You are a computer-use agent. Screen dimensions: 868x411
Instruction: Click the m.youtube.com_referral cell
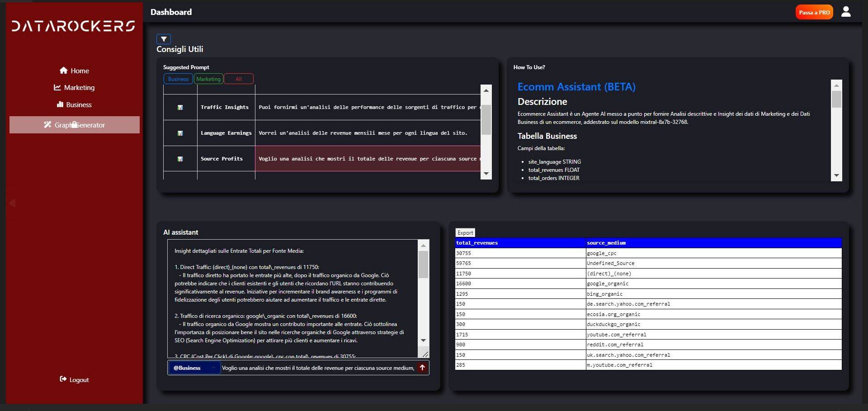pyautogui.click(x=714, y=365)
